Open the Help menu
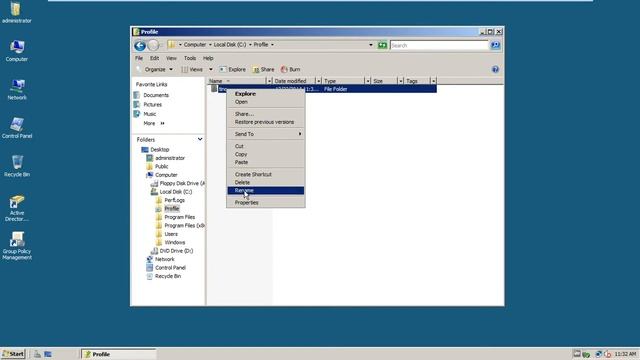This screenshot has height=360, width=640. coord(208,58)
